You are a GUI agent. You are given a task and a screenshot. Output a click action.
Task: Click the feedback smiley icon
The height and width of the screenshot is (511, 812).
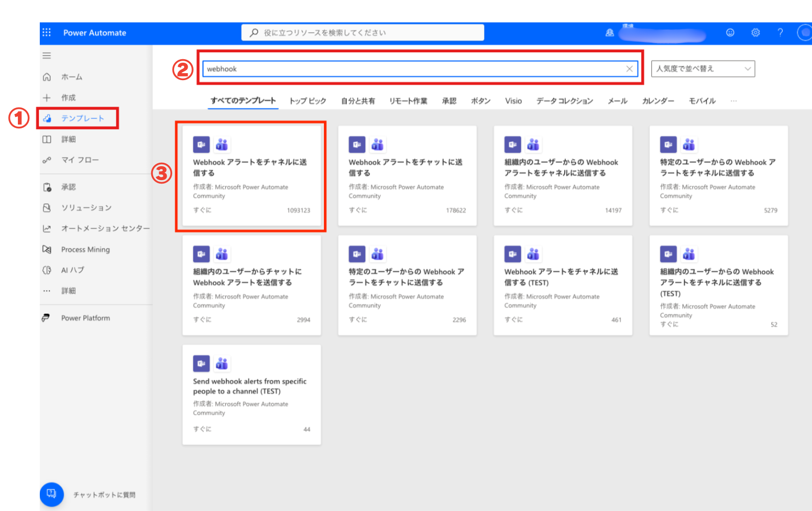coord(730,33)
